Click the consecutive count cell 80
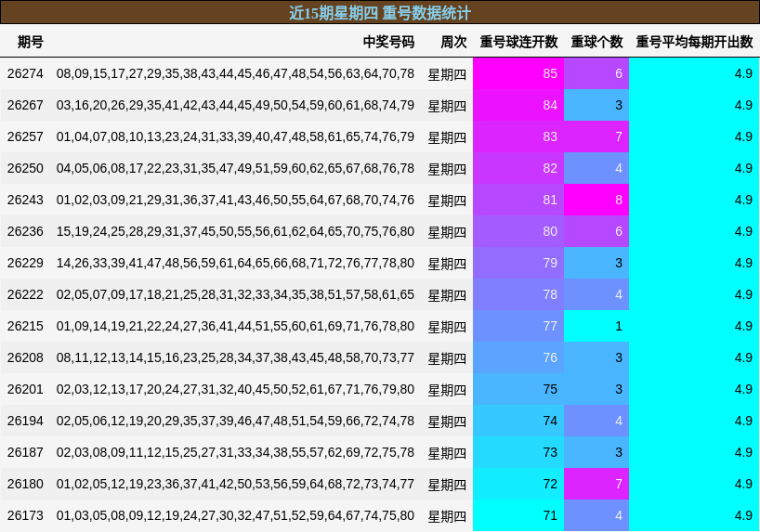760x532 pixels. [x=518, y=231]
